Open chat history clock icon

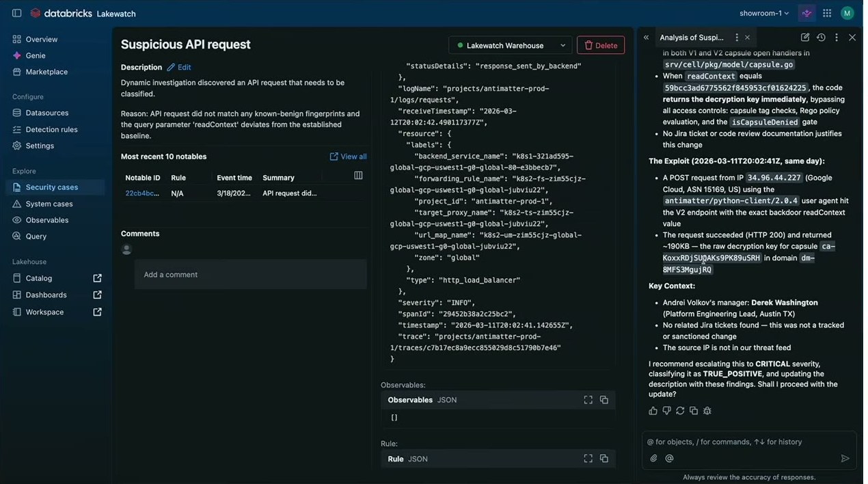[821, 38]
